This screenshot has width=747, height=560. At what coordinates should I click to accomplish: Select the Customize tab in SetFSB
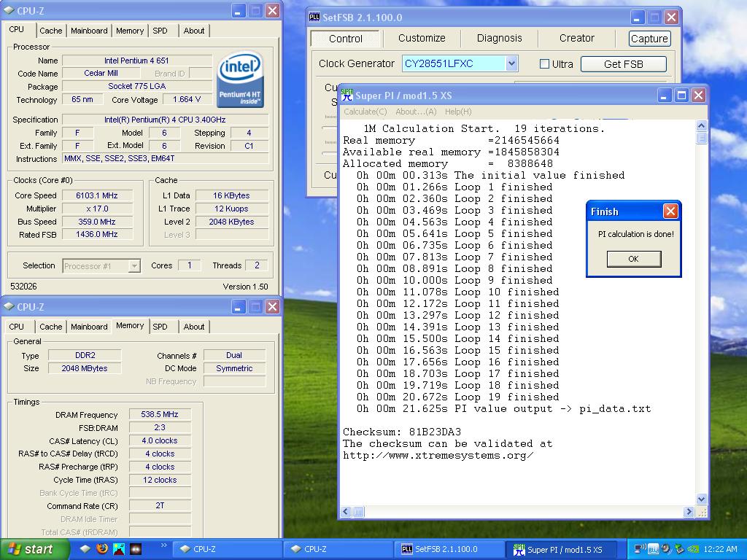coord(422,38)
